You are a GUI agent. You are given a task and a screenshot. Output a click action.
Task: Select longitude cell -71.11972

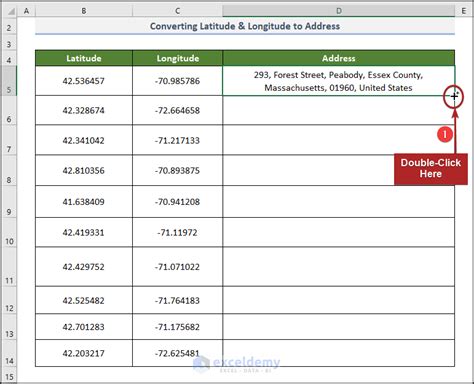click(177, 233)
